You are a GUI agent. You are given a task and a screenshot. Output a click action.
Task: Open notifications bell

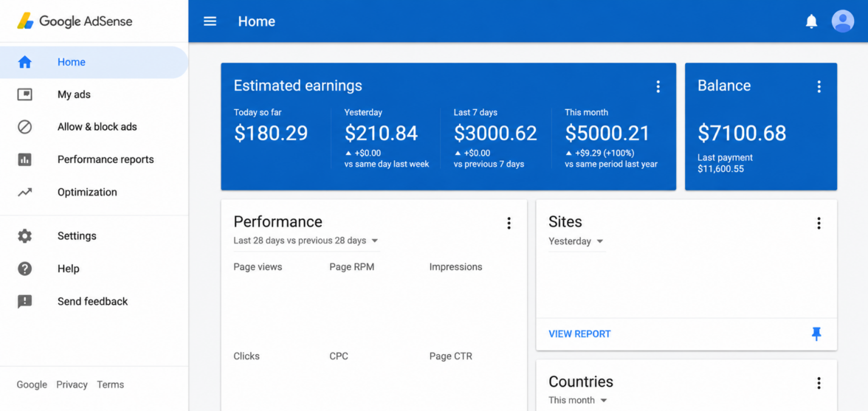coord(811,21)
